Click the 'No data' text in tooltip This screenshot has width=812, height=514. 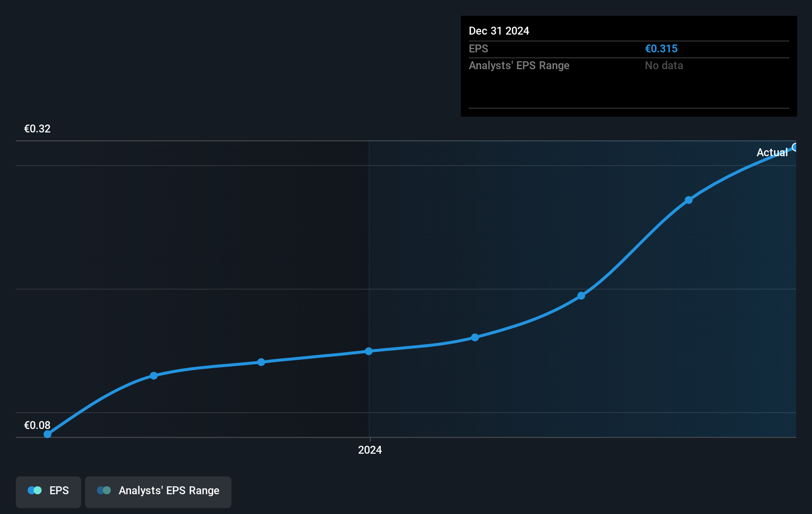click(x=664, y=66)
